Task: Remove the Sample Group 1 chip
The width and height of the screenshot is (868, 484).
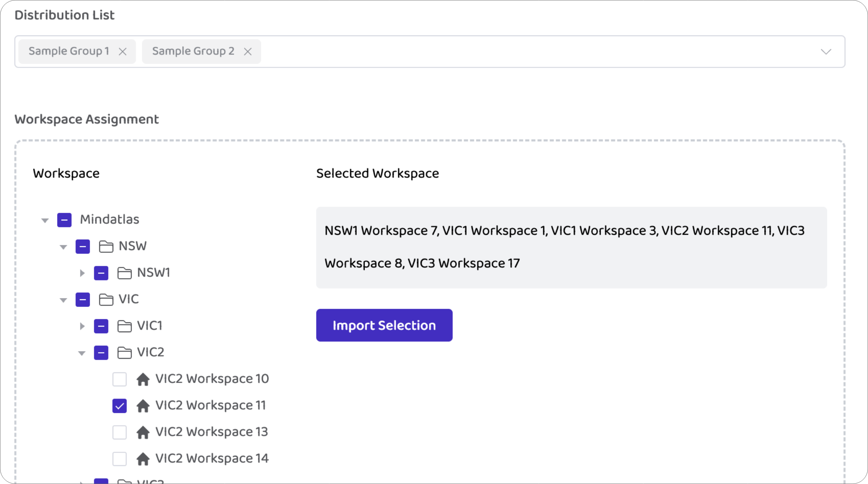Action: pos(123,51)
